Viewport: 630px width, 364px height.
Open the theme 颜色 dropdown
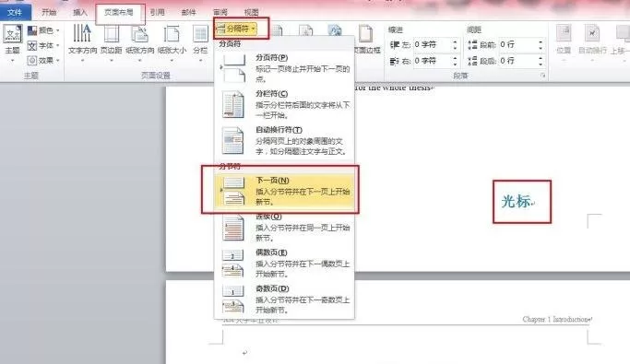pos(43,30)
